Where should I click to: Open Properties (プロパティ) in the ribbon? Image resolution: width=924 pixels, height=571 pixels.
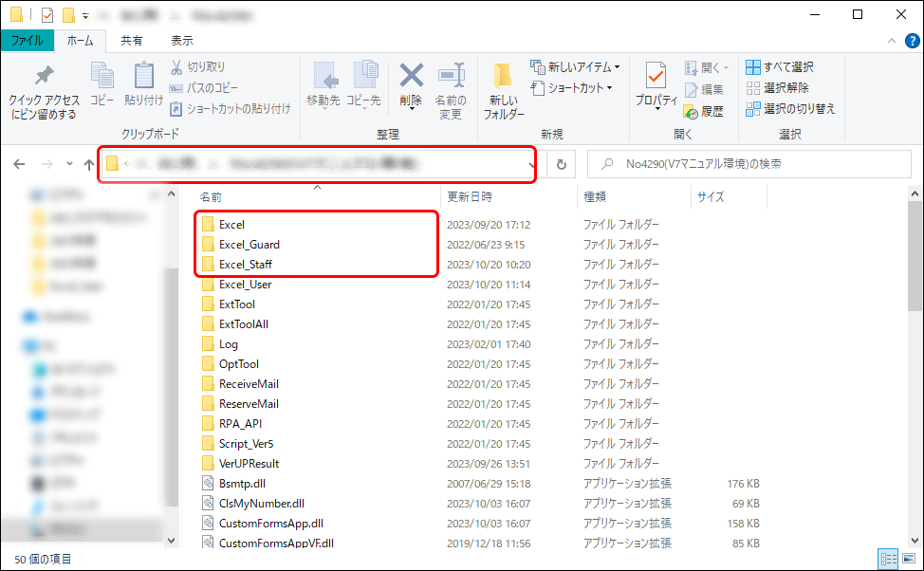[x=656, y=85]
